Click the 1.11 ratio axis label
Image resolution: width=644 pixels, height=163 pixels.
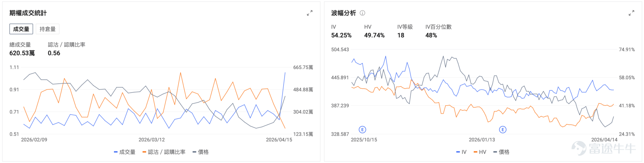(x=14, y=67)
